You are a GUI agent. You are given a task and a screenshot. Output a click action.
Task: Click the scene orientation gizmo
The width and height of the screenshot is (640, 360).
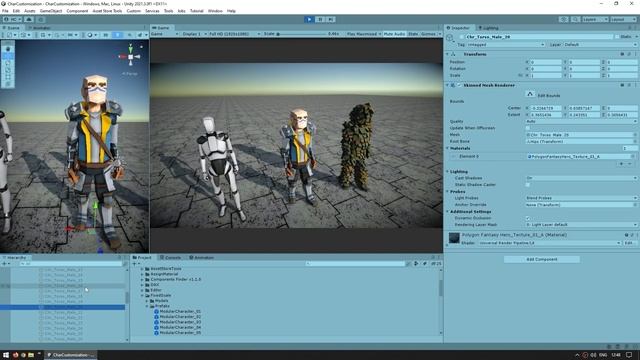point(130,57)
